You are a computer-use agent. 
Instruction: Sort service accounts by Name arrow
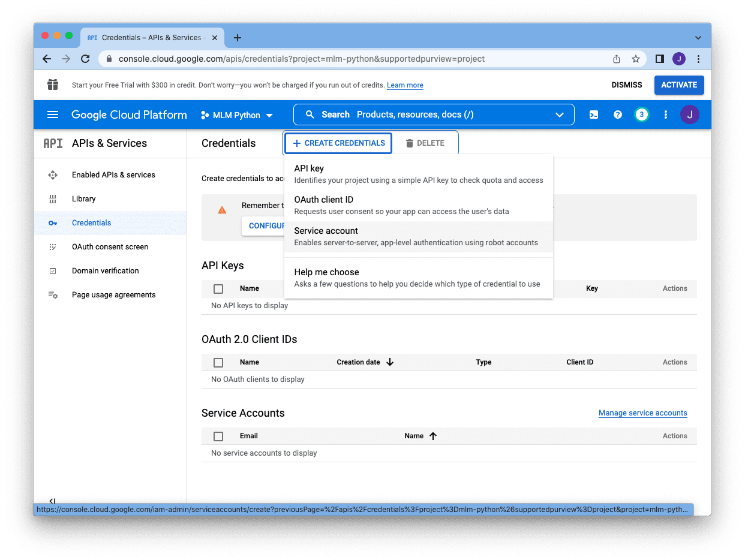(x=433, y=436)
